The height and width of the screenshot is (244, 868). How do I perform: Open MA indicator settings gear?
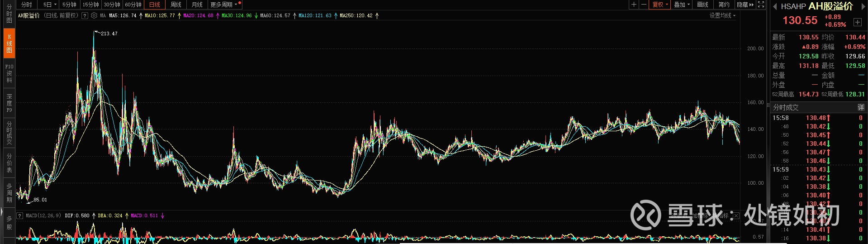[94, 15]
